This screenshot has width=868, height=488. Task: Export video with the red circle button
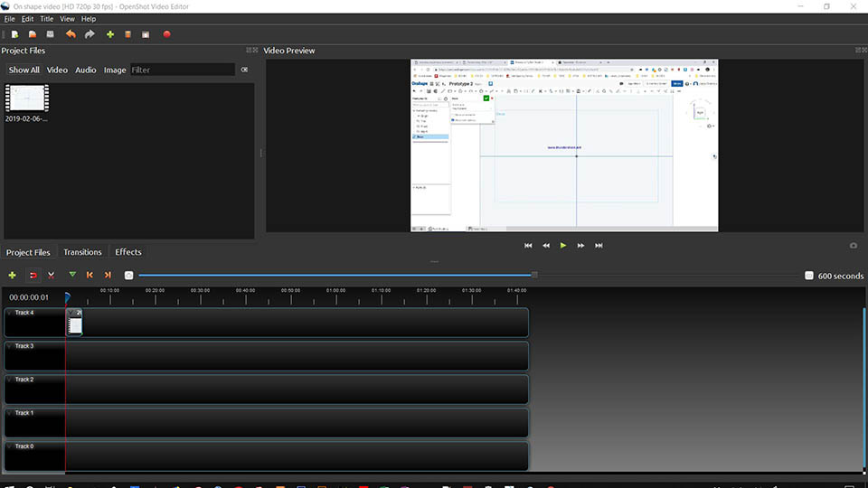coord(166,34)
